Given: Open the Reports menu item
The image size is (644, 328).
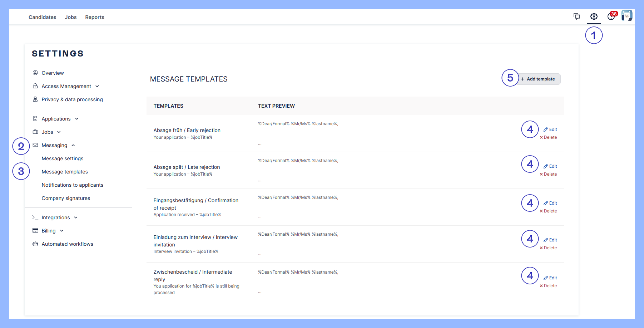Looking at the screenshot, I should (95, 17).
